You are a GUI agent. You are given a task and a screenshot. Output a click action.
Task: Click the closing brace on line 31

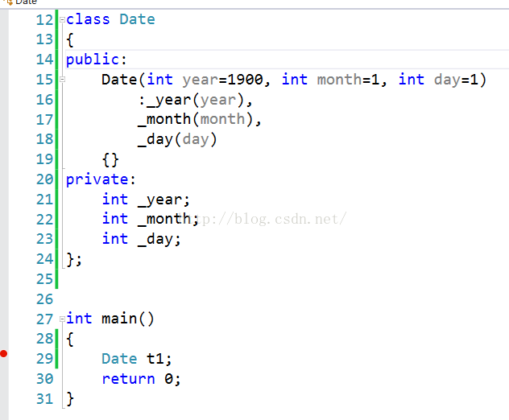(x=70, y=399)
